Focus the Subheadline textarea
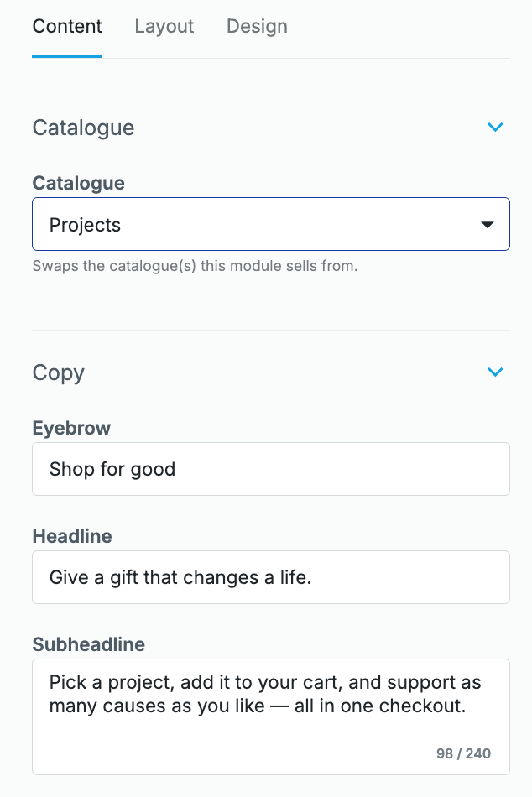Viewport: 532px width, 797px height. pyautogui.click(x=270, y=716)
